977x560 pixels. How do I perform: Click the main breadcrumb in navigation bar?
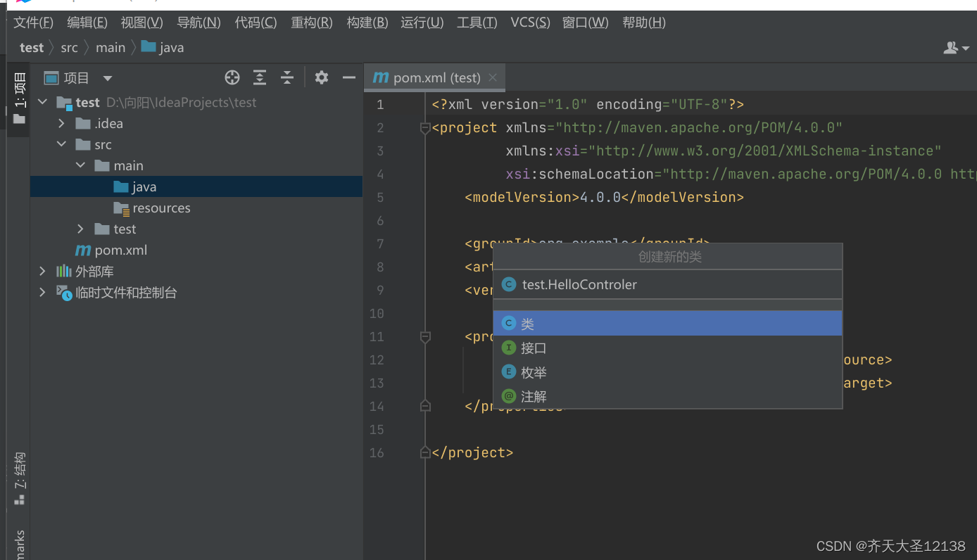[x=111, y=47]
